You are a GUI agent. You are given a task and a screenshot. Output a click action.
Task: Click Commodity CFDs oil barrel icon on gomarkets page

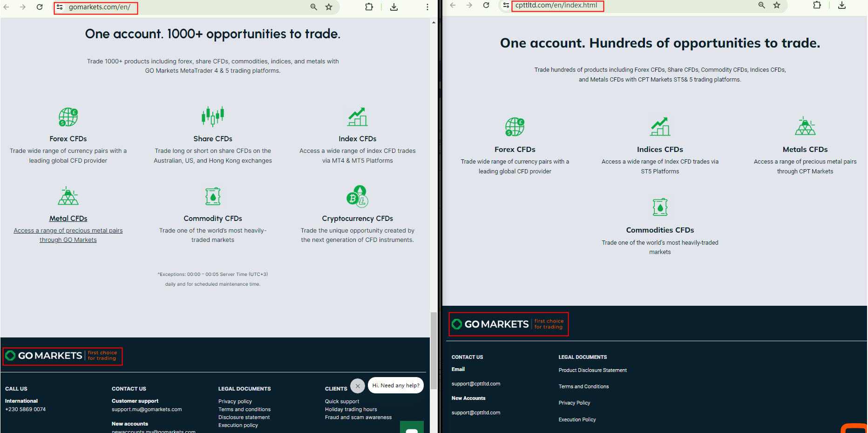point(213,196)
